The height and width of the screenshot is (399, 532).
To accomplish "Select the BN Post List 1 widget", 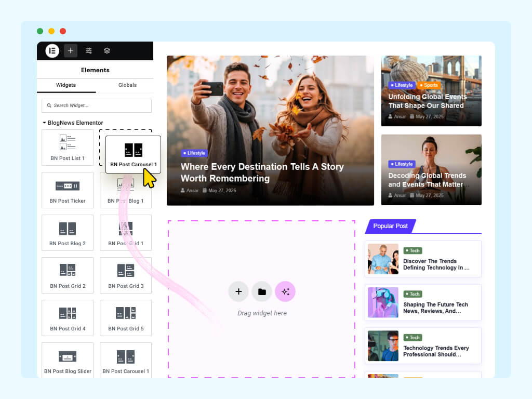I will click(x=68, y=147).
